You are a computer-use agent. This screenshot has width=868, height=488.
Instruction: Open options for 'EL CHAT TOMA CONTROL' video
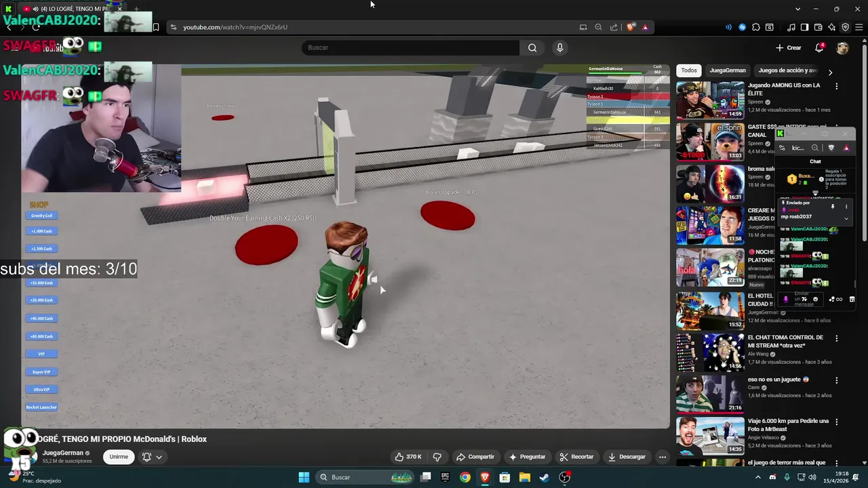coord(836,338)
